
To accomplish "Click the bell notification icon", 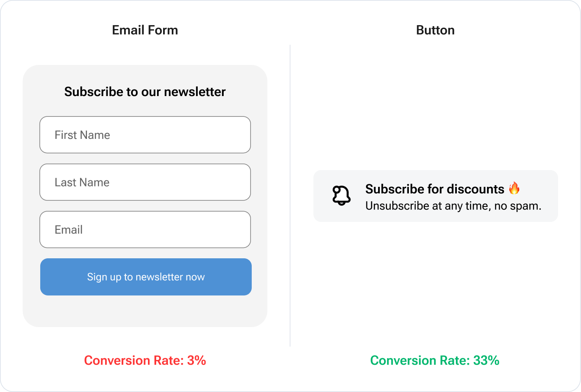I will click(x=341, y=196).
